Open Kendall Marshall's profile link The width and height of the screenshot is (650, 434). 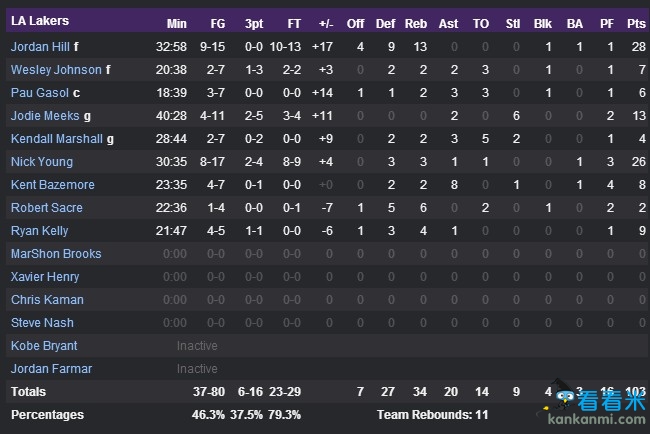click(56, 138)
